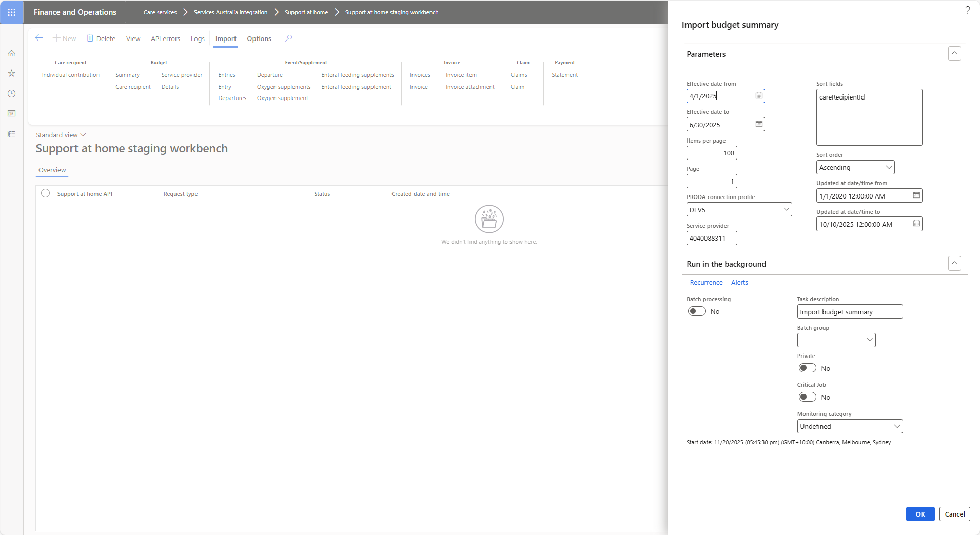The height and width of the screenshot is (535, 980).
Task: Switch to the Options tab
Action: [259, 39]
